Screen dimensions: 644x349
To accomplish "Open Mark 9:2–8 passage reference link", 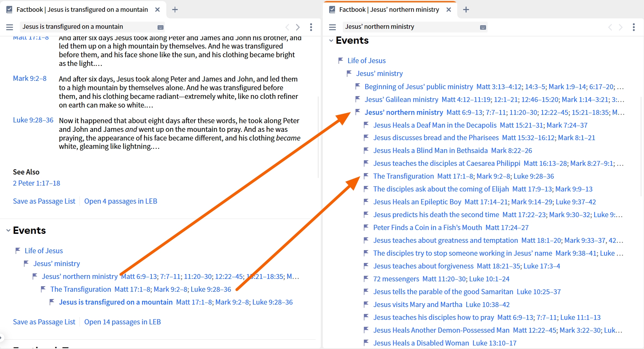I will coord(30,78).
